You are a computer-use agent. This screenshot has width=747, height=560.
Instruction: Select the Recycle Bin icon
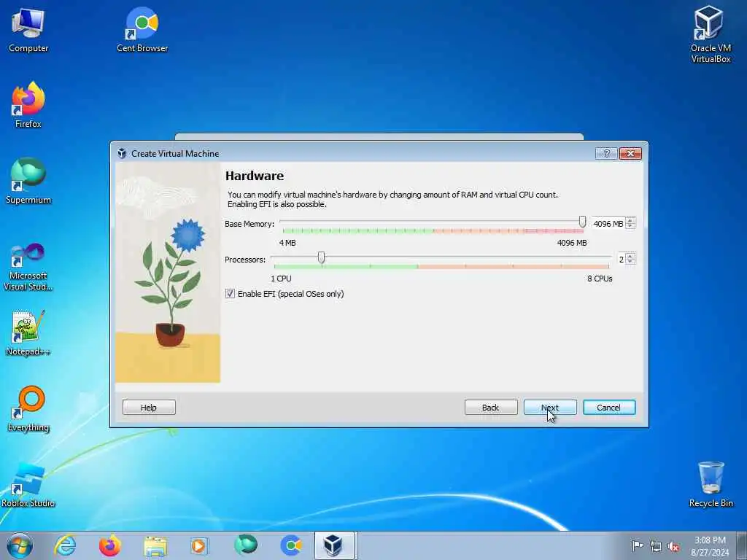coord(711,484)
